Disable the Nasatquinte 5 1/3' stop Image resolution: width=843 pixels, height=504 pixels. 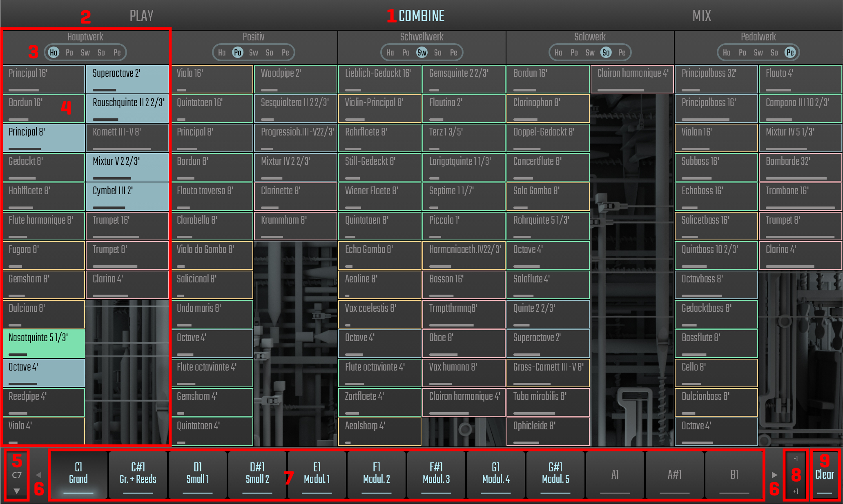point(44,343)
